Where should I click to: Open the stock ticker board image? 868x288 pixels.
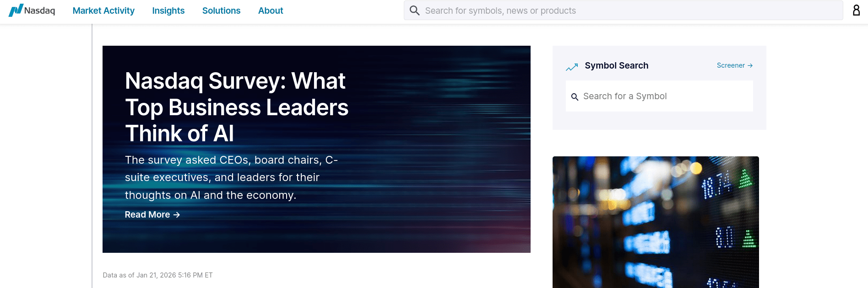[655, 222]
